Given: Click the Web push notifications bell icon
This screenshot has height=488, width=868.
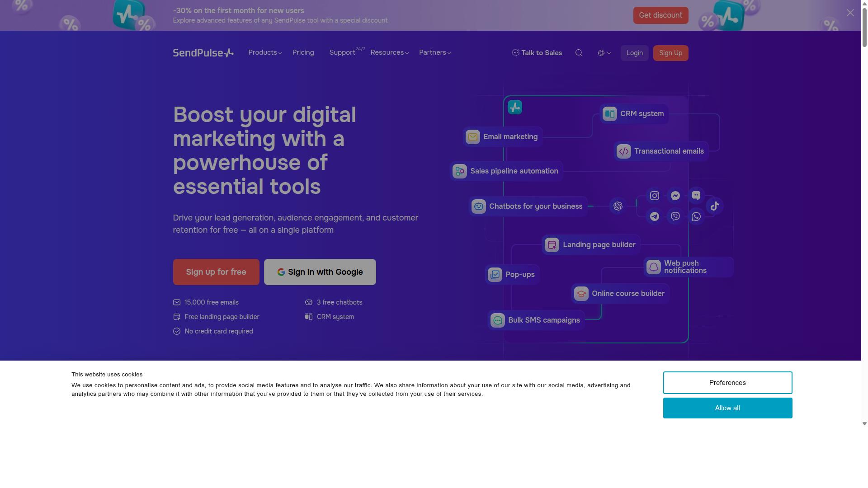Looking at the screenshot, I should click(653, 267).
